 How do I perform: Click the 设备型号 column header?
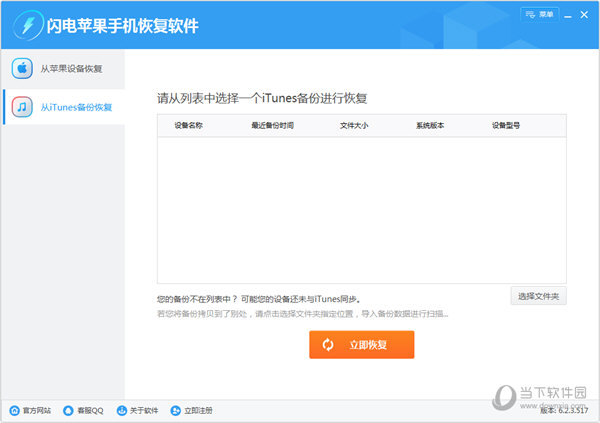coord(505,126)
